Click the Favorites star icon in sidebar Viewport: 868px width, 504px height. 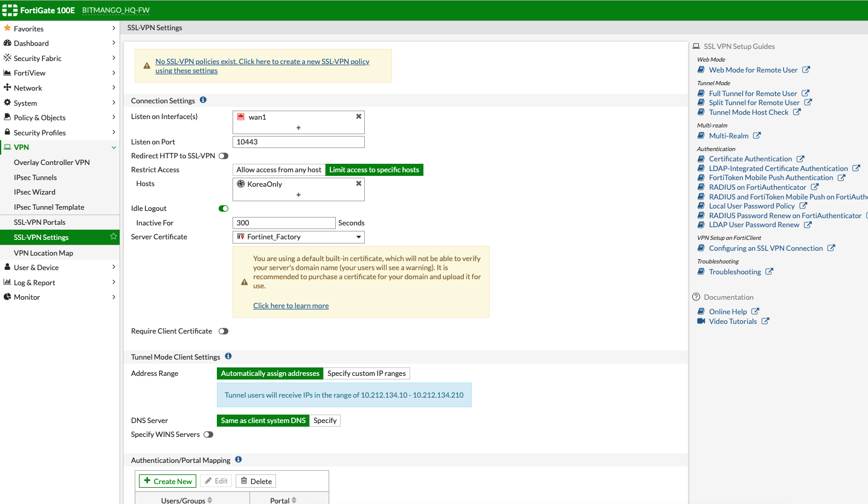point(7,28)
